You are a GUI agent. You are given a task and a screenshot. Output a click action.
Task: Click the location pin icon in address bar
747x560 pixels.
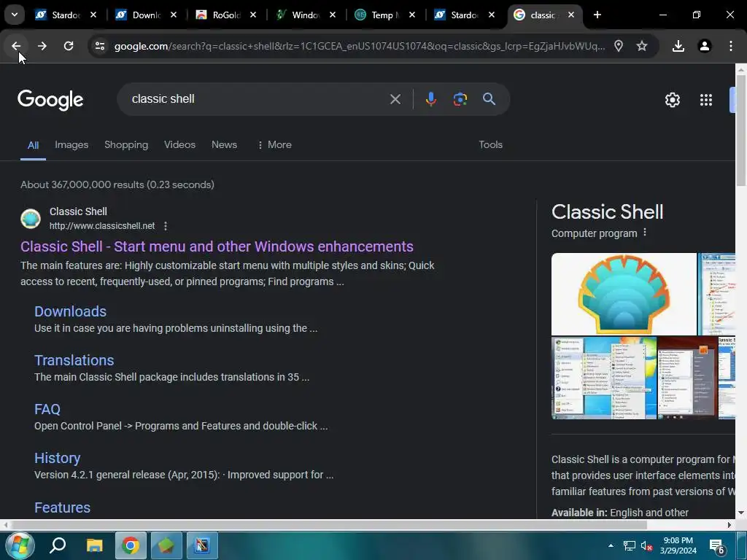click(x=619, y=46)
